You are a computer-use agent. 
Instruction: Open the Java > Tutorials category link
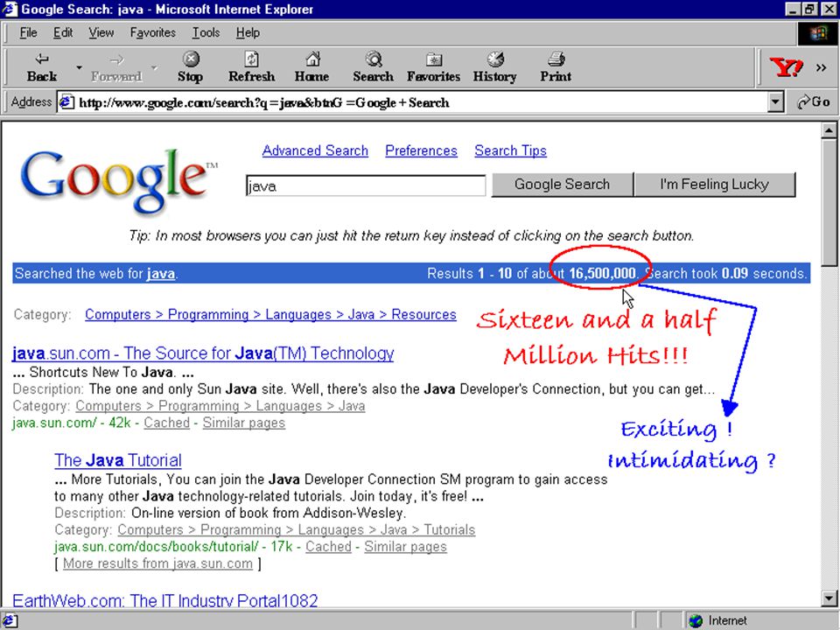pos(297,530)
